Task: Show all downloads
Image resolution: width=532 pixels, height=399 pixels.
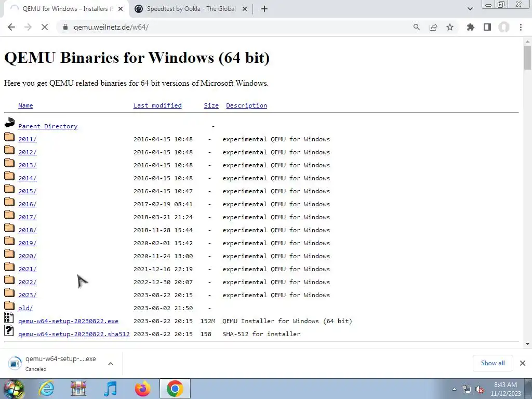Action: coord(493,363)
